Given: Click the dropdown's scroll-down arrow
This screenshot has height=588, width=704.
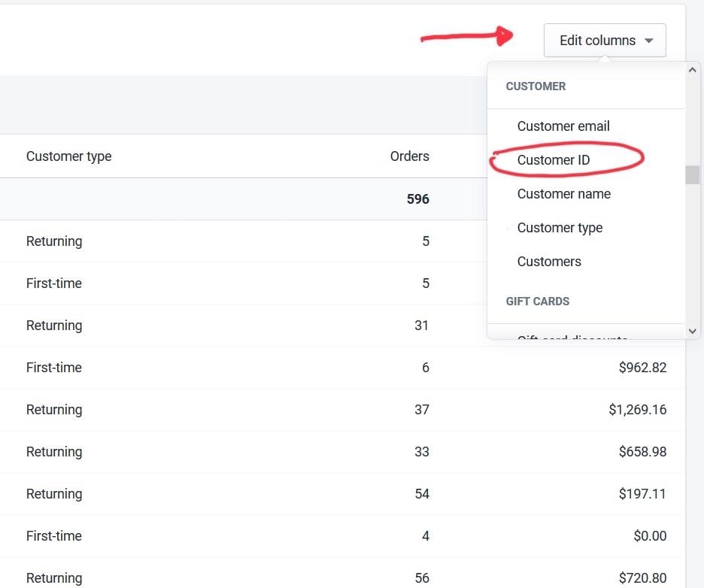Looking at the screenshot, I should [x=692, y=331].
